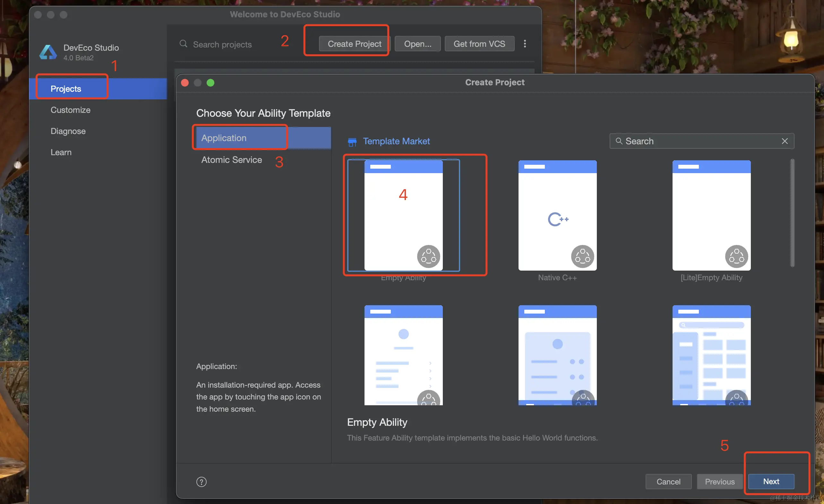The width and height of the screenshot is (824, 504).
Task: Choose the list-style ability template thumbnail
Action: (x=403, y=355)
